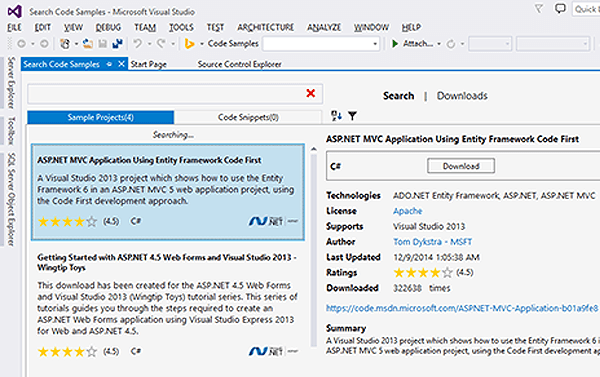The width and height of the screenshot is (600, 377).
Task: Open the TOOLS menu
Action: 181,28
